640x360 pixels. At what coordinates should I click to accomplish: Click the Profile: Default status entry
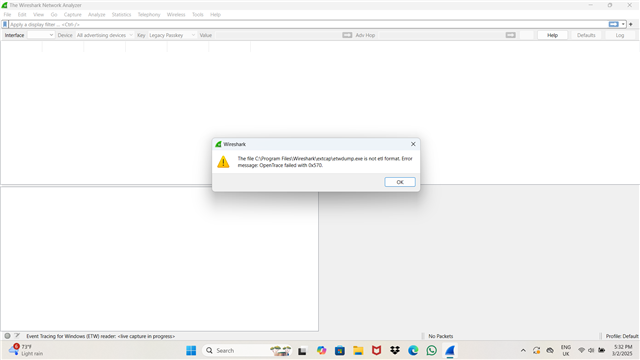pyautogui.click(x=622, y=336)
